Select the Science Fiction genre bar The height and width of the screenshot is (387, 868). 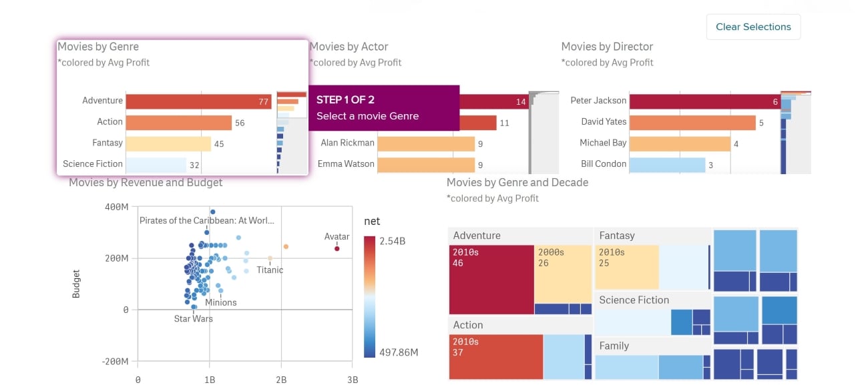click(x=156, y=164)
